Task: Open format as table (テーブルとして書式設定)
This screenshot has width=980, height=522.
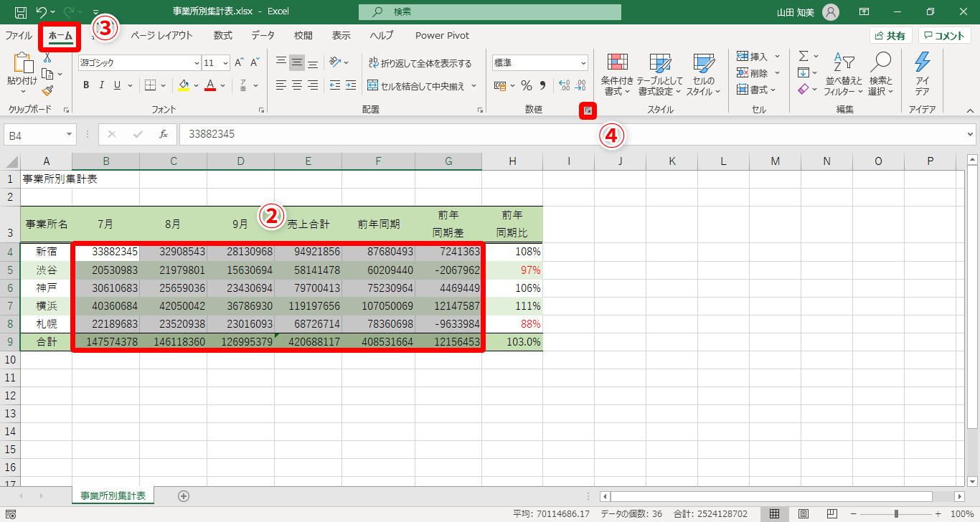Action: pyautogui.click(x=660, y=75)
